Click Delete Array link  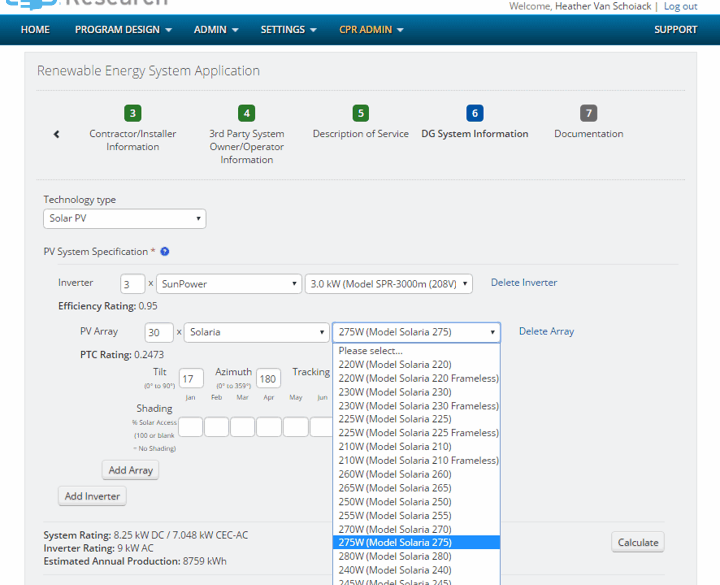click(x=546, y=331)
